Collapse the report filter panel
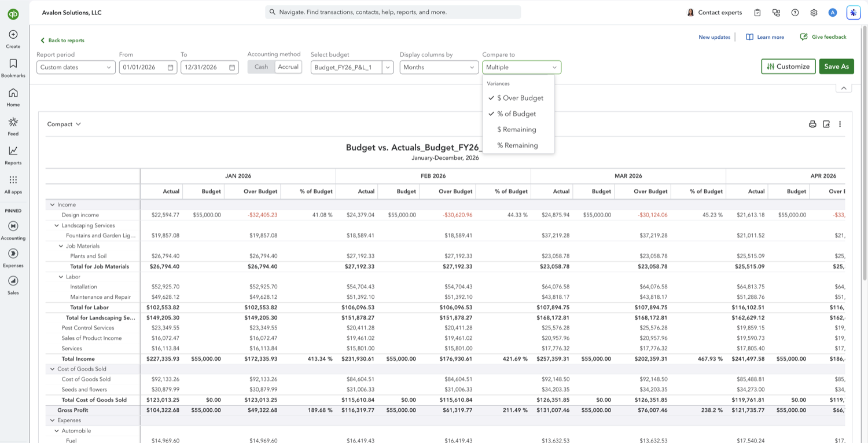The image size is (868, 443). [844, 88]
